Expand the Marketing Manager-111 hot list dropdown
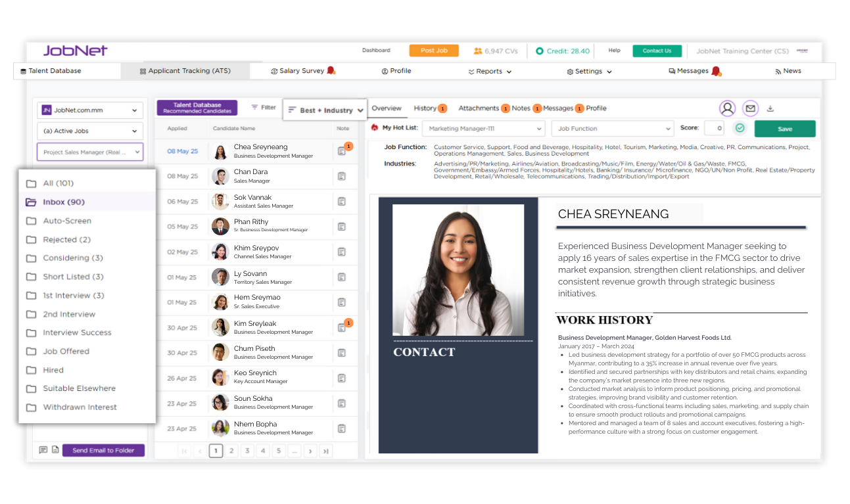This screenshot has height=504, width=850. (483, 129)
